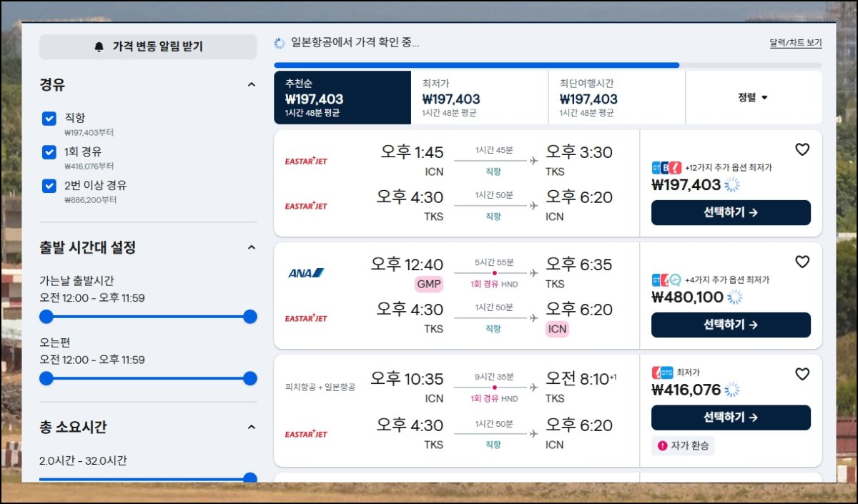Uncheck the 1회 경유 checkbox
This screenshot has height=504, width=858.
tap(49, 152)
